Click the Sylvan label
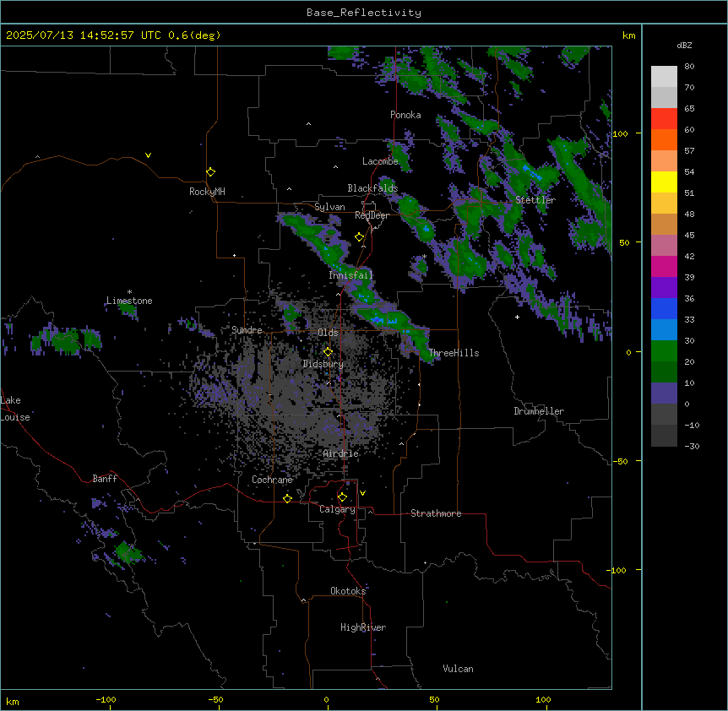The height and width of the screenshot is (711, 728). click(329, 207)
